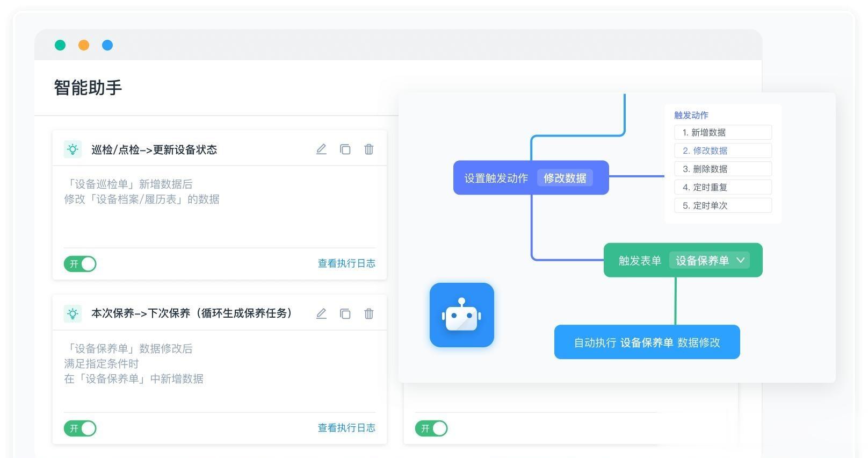Click the text 「设备巡检单」新增数据后
Screen dimensions: 868x458
coord(128,184)
